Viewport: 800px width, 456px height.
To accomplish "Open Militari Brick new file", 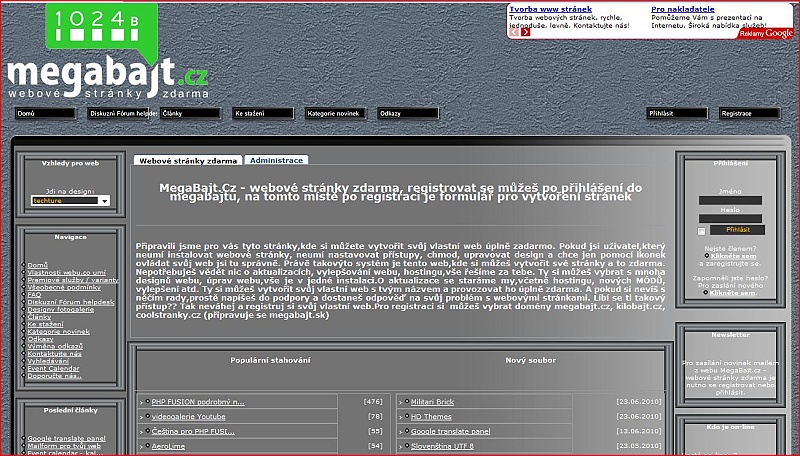I will click(x=432, y=402).
